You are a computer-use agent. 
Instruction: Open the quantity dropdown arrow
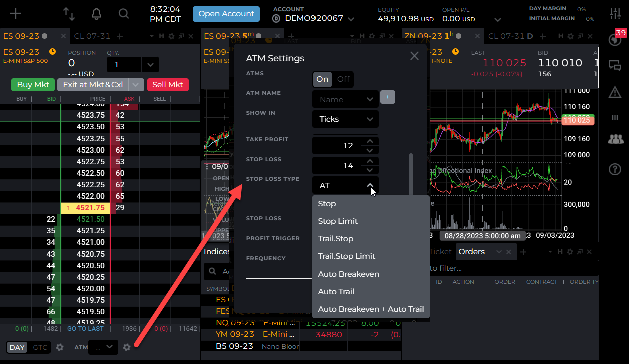pos(150,65)
